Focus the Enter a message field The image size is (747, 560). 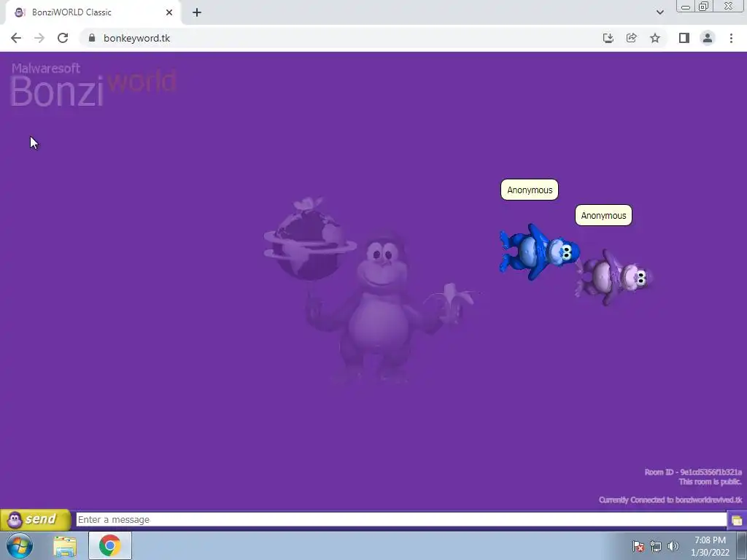[x=401, y=519]
